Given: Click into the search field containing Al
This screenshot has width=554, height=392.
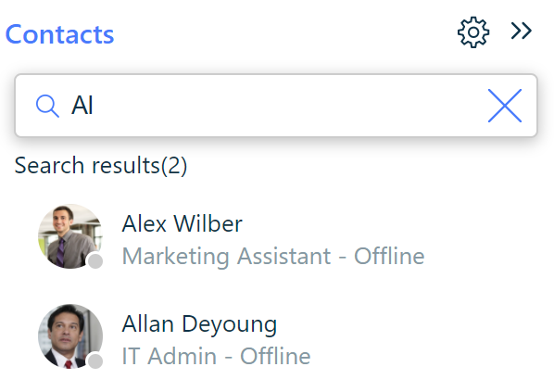Looking at the screenshot, I should 276,106.
